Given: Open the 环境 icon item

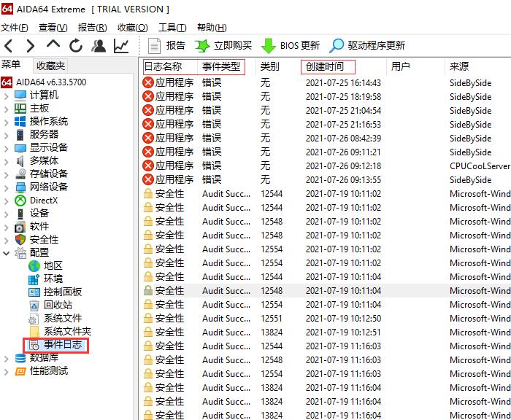Looking at the screenshot, I should 34,279.
